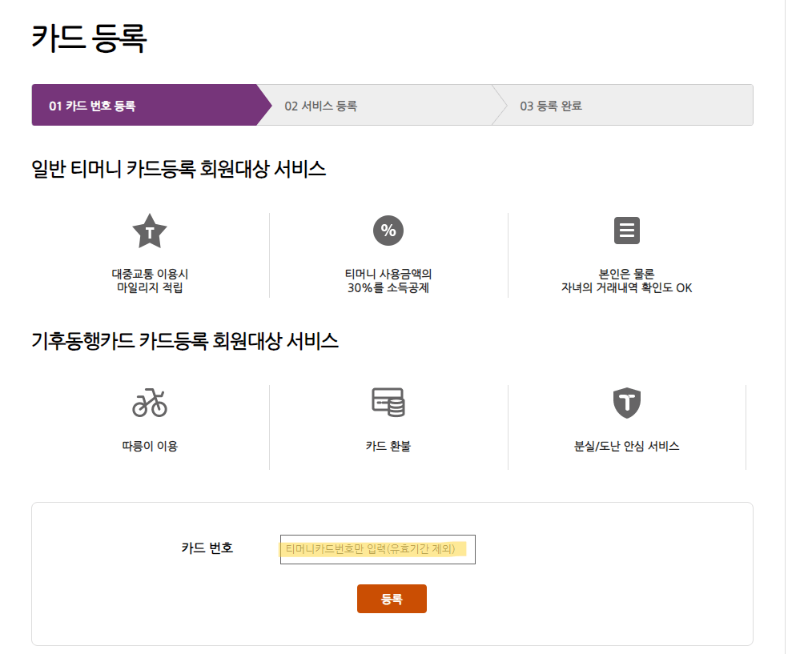
Task: Click text 자녀의 거래내역 확인도 OK
Action: (x=626, y=288)
